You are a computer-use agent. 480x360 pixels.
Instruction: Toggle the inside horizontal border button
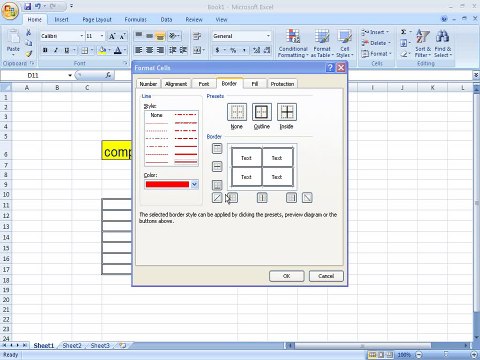click(217, 166)
